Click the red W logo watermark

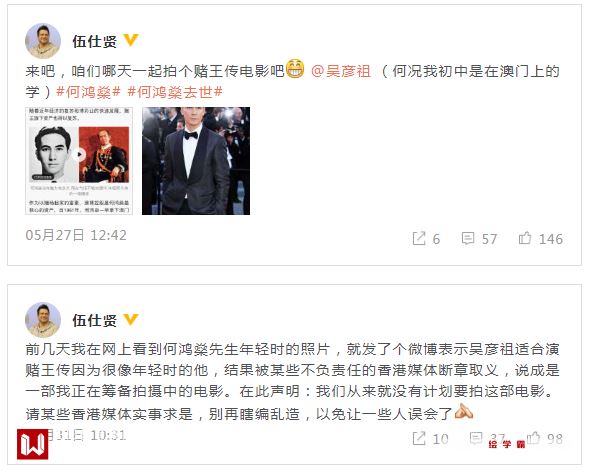point(32,444)
